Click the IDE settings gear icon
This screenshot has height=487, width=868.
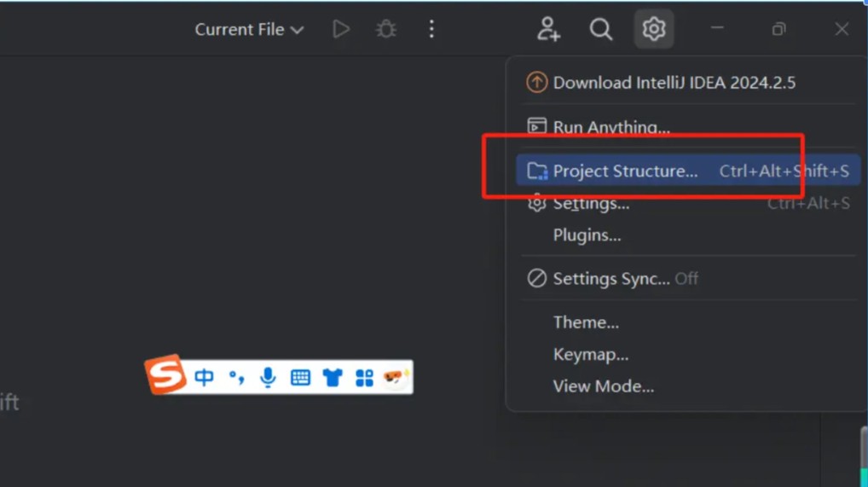[x=654, y=29]
